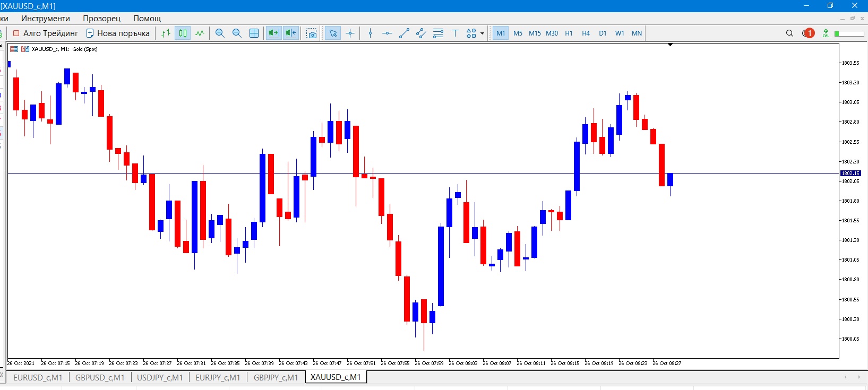Switch to M15 timeframe
This screenshot has width=868, height=390.
[x=535, y=33]
